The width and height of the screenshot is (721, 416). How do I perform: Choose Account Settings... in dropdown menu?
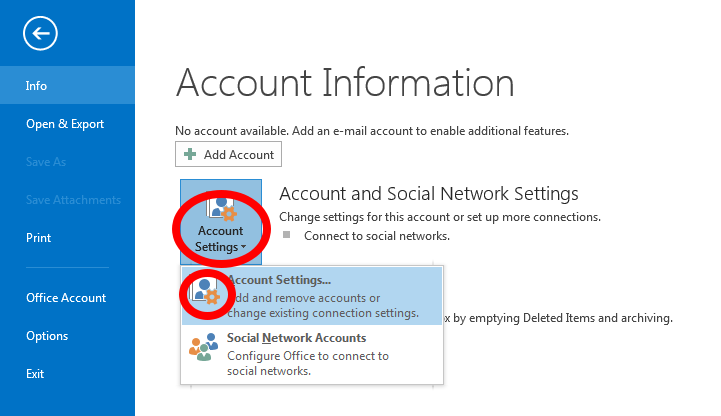(x=312, y=296)
